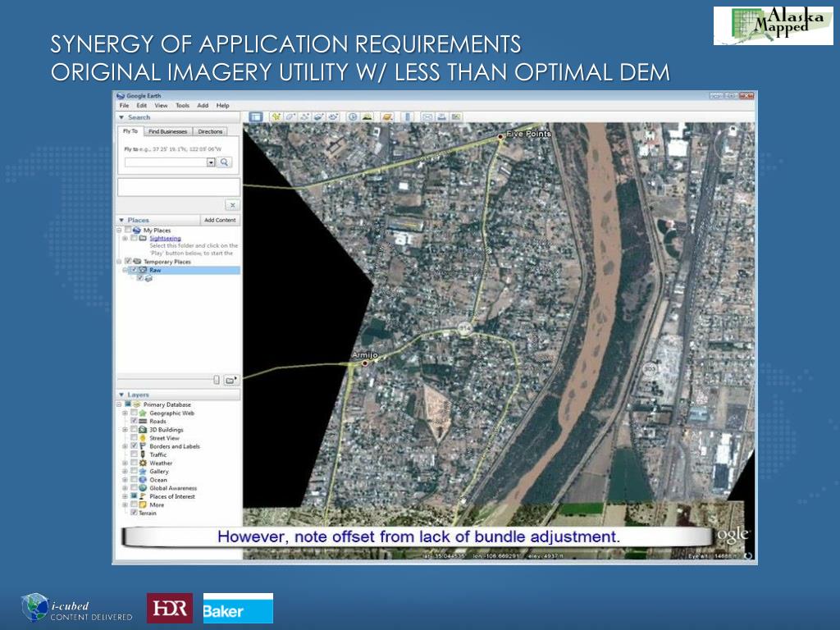840x630 pixels.
Task: Click the Places opacity slider handle
Action: tap(217, 380)
